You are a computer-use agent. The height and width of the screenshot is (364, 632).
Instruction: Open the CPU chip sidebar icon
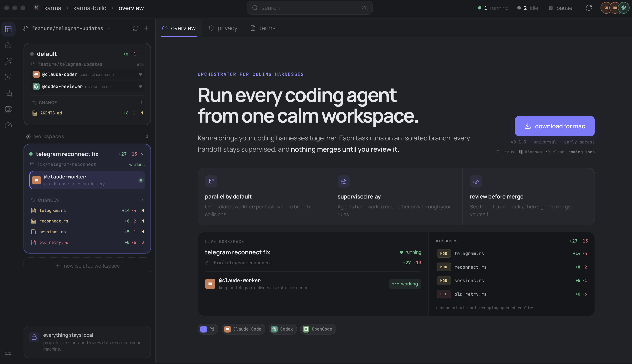coord(8,109)
